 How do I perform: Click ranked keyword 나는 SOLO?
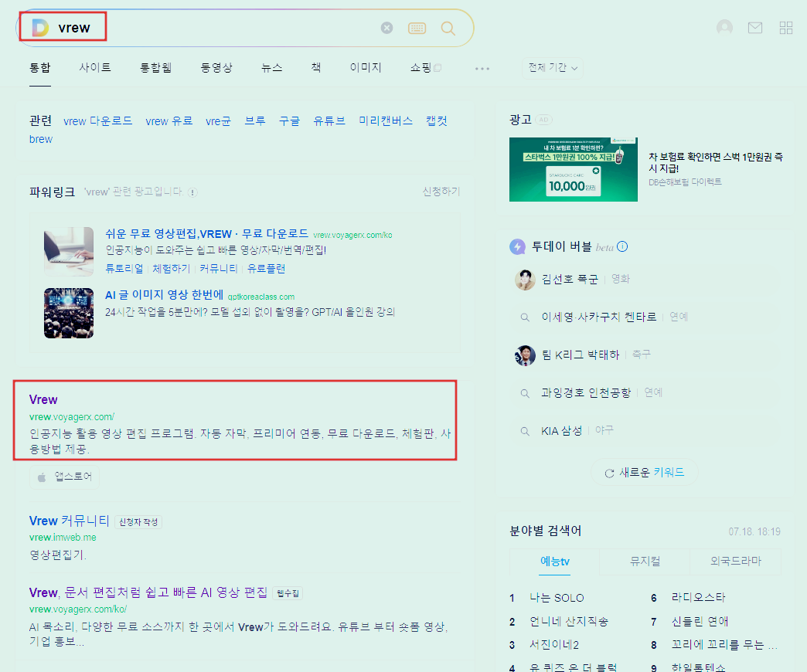click(557, 598)
